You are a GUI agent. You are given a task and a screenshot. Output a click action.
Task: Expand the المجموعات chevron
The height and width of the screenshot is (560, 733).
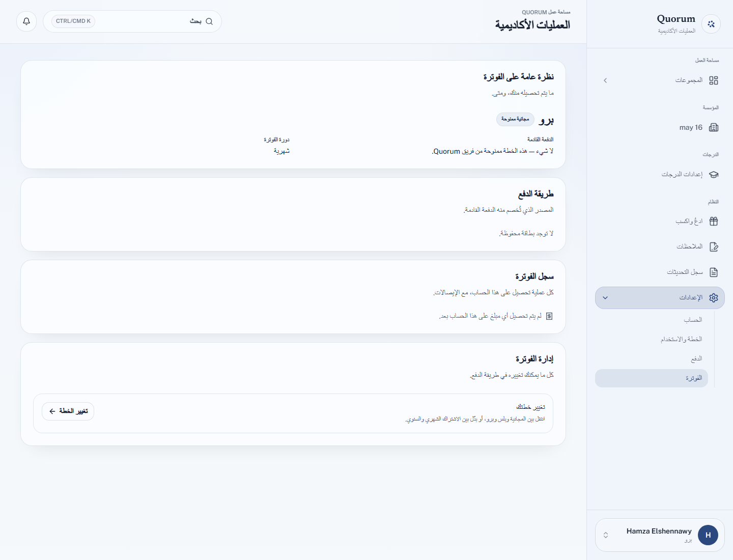pos(605,80)
